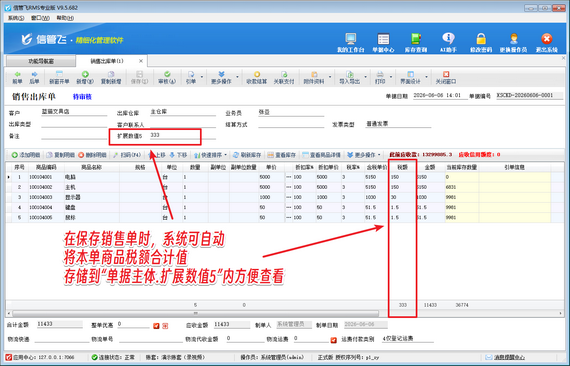Go to next document with 后单

(x=34, y=78)
